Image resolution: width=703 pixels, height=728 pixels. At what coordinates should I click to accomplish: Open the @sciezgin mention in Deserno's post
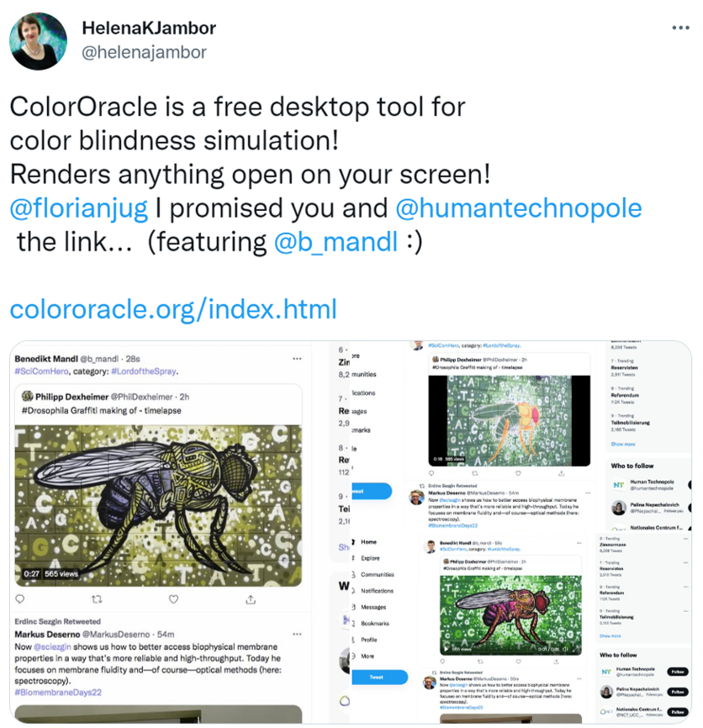tap(52, 646)
